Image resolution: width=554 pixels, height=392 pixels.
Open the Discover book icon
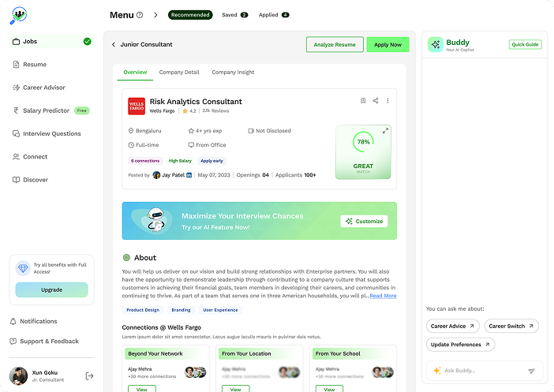[16, 179]
